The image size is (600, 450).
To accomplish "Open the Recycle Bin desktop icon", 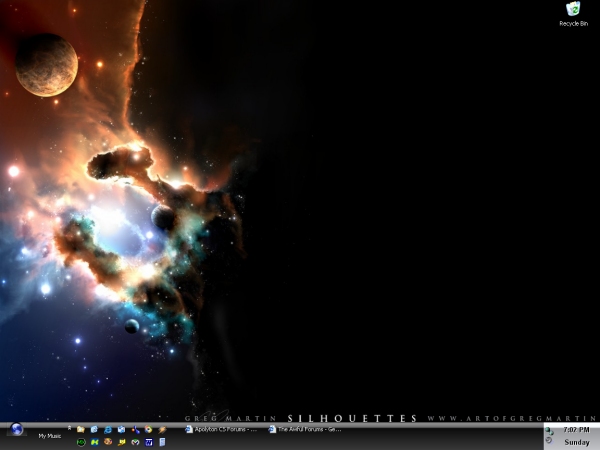I will click(x=573, y=15).
